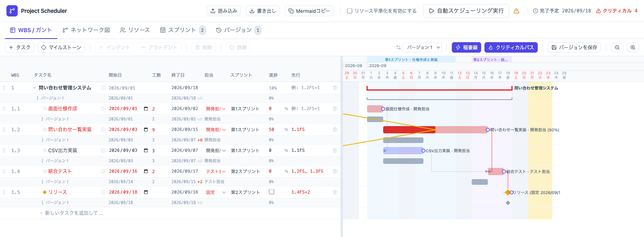Switch to the ネットワーク図 tab
This screenshot has width=644, height=237.
[86, 30]
